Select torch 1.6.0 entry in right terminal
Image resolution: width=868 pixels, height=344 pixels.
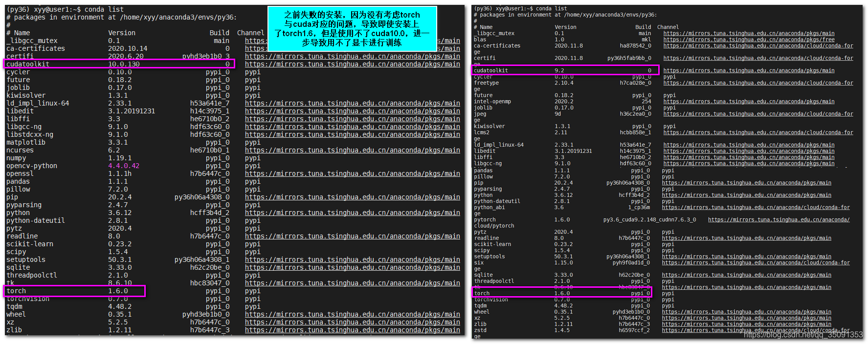point(562,293)
